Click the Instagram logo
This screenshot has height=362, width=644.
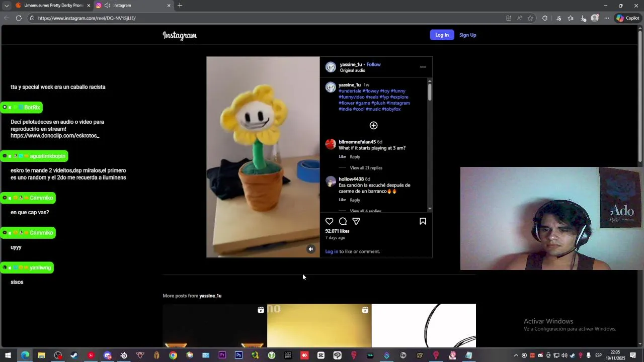point(180,35)
